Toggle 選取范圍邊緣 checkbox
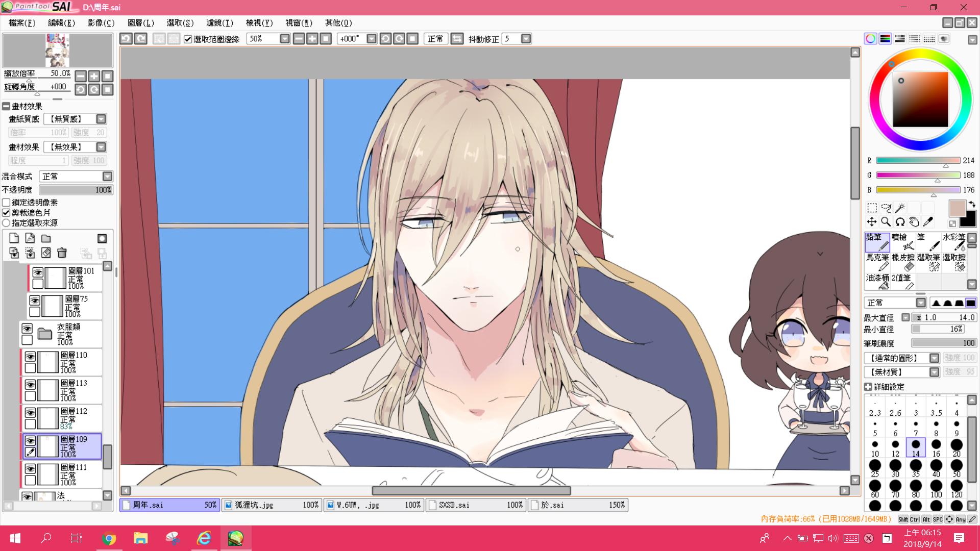Viewport: 980px width, 551px height. [188, 39]
